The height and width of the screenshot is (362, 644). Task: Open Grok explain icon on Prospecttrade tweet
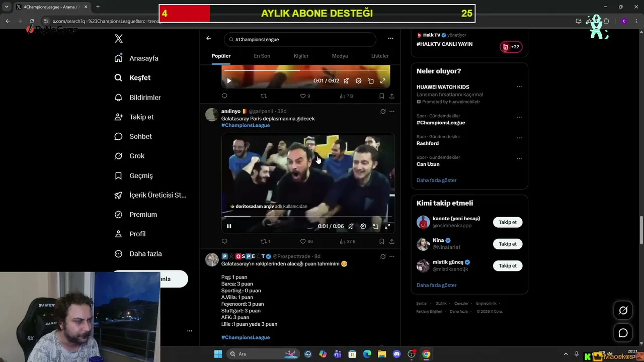[x=383, y=256]
